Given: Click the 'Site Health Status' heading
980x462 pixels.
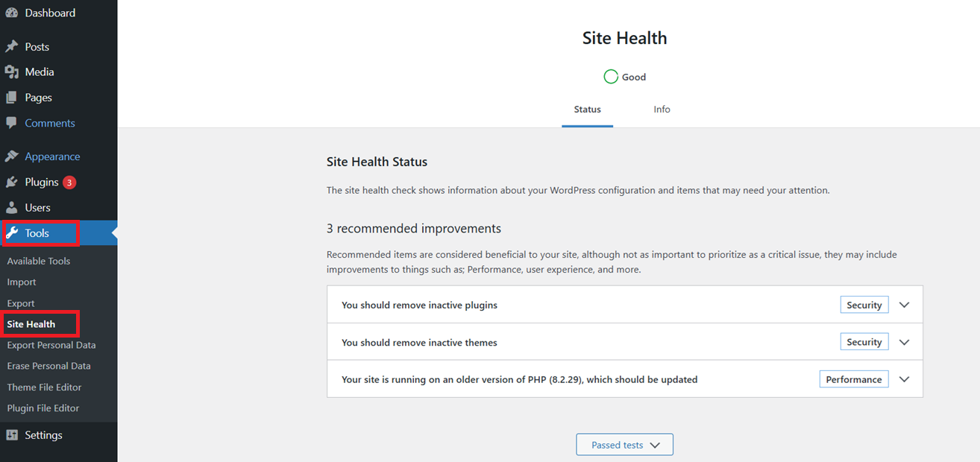Looking at the screenshot, I should point(377,162).
